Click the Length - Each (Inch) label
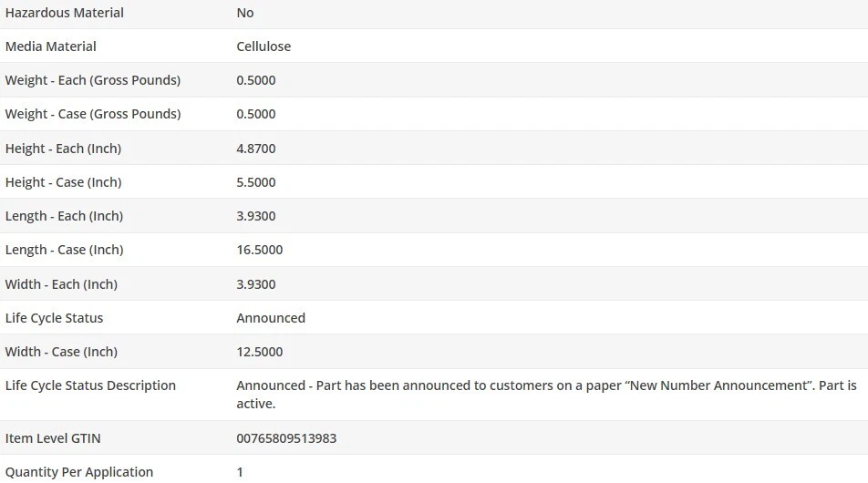 [x=64, y=216]
